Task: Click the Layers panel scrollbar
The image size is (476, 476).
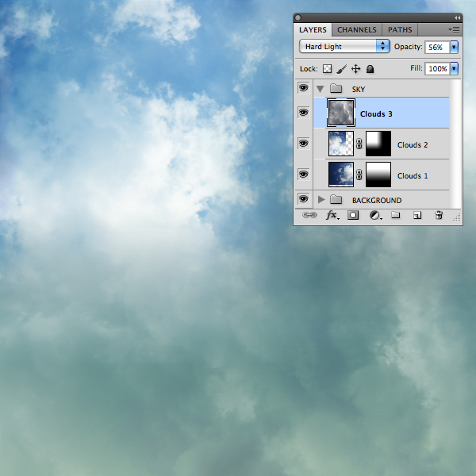Action: pos(455,144)
